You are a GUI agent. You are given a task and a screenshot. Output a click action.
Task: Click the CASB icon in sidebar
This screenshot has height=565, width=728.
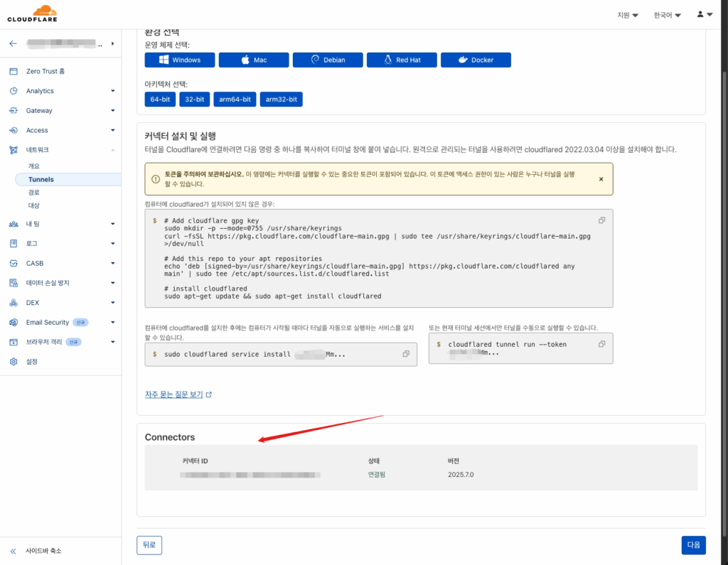pyautogui.click(x=14, y=263)
